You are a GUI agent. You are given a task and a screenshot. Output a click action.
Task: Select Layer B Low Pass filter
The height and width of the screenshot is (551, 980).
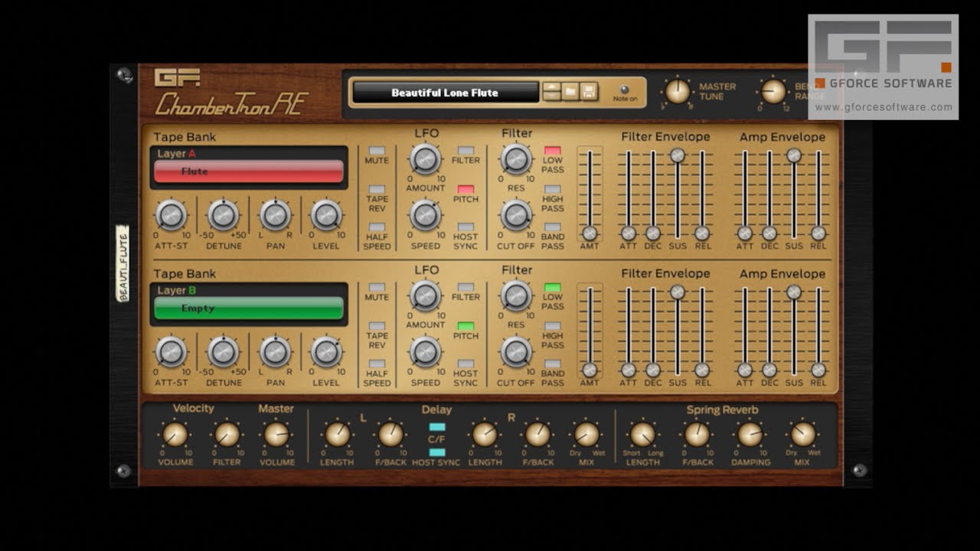553,288
